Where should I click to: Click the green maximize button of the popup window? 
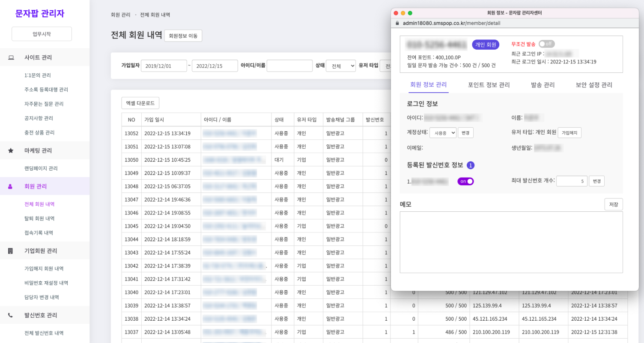[x=410, y=13]
